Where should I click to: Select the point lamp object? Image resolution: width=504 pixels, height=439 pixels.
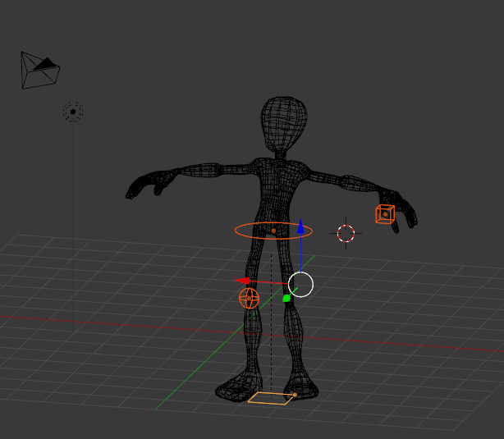click(x=73, y=112)
